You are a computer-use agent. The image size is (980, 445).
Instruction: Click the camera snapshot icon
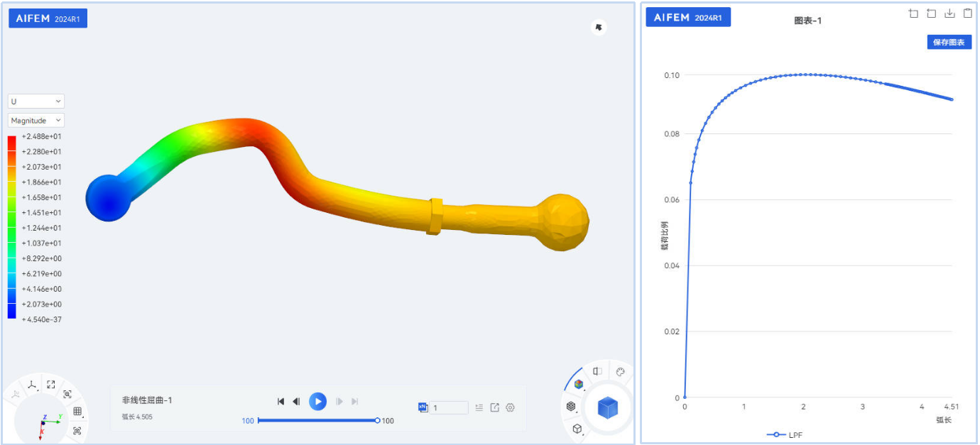point(77,430)
